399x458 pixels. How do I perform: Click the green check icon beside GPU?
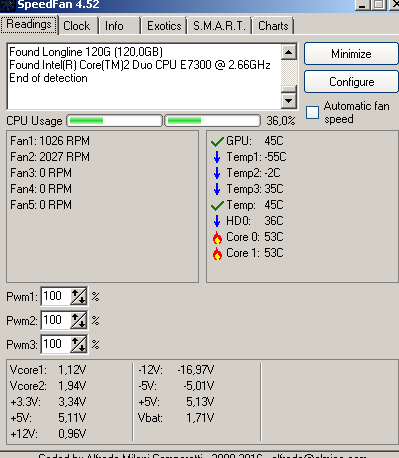217,142
